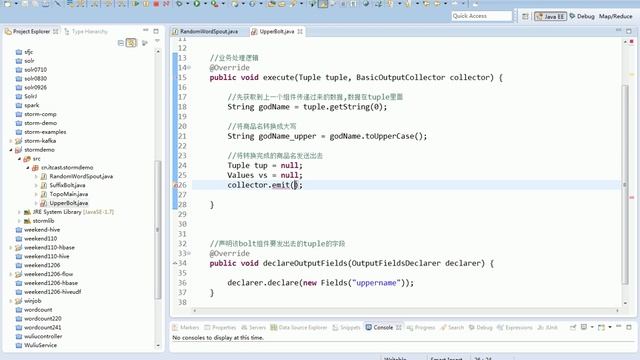
Task: Close the Project Explorer view tab
Action: (56, 31)
